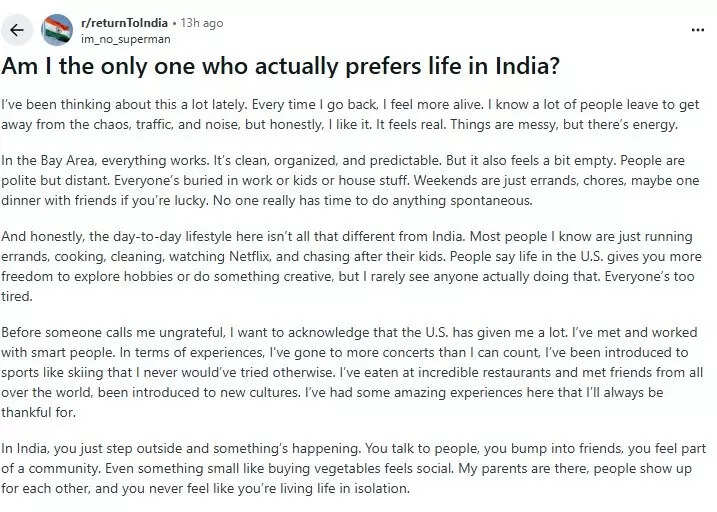Image resolution: width=717 pixels, height=512 pixels.
Task: Click the '13h ago' post timestamp
Action: 201,23
